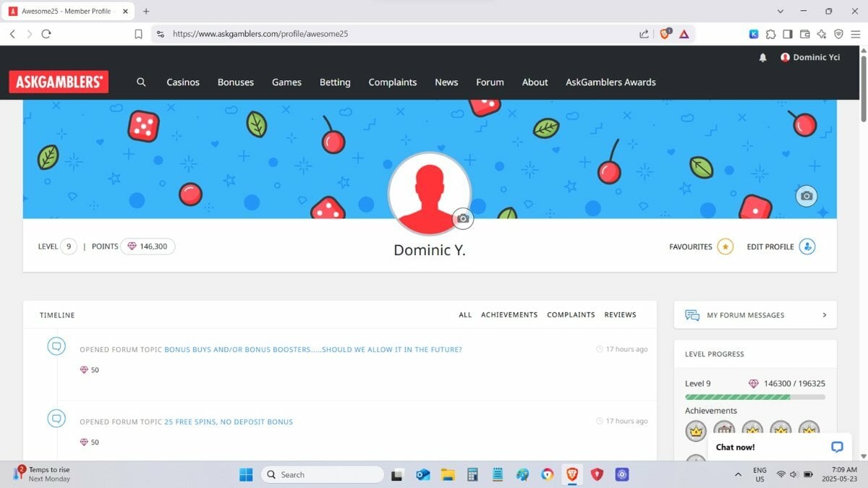Expand My Forum Messages chevron
The image size is (868, 488).
tap(825, 315)
